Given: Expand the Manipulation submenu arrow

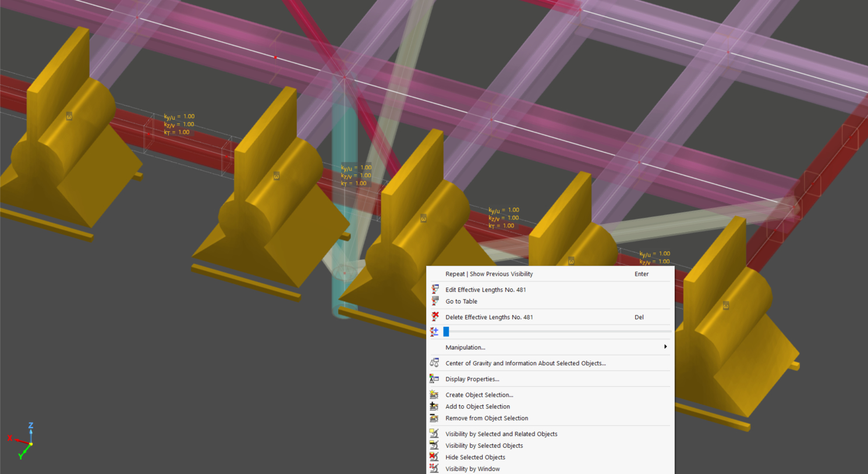Looking at the screenshot, I should pos(665,347).
